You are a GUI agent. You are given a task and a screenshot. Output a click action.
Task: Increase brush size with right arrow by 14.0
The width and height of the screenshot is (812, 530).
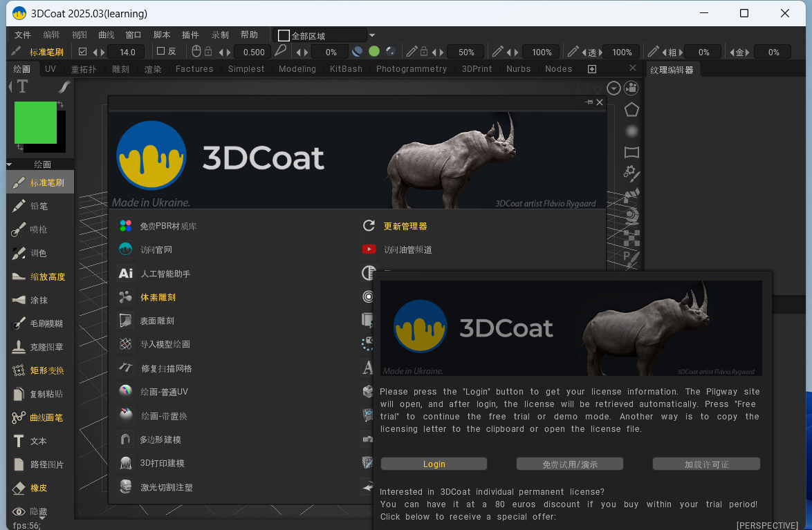point(102,53)
